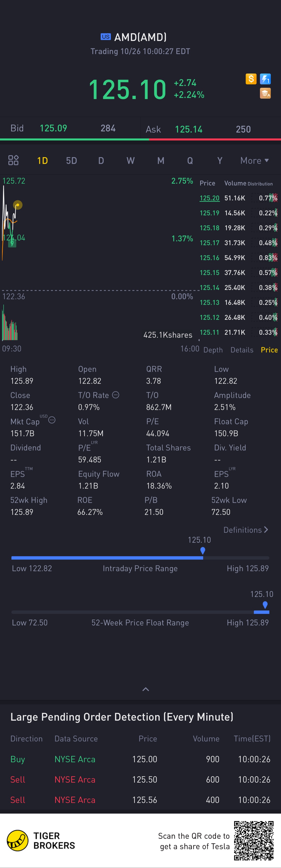Tap the orange stacked layers icon
281x868 pixels.
(x=266, y=93)
